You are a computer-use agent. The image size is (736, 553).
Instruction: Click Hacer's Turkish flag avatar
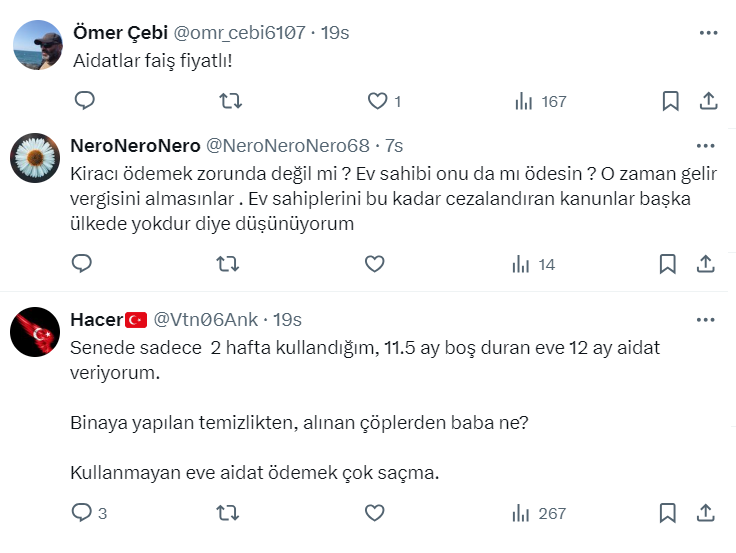36,332
